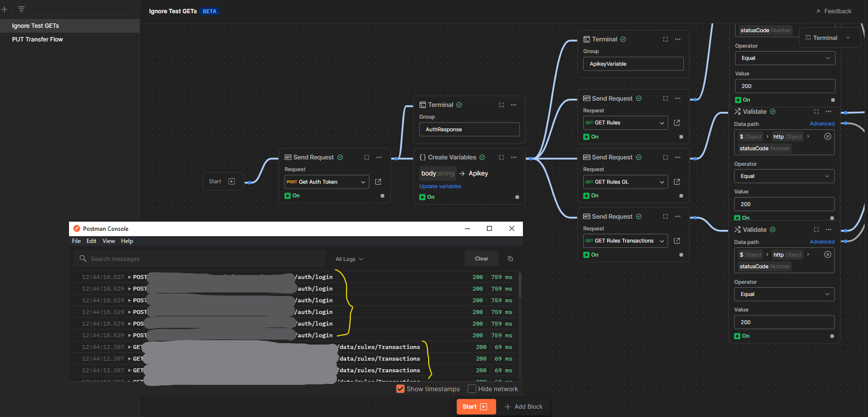Viewport: 868px width, 417px height.
Task: Select PUT Transfer Flow in sidebar
Action: [37, 39]
